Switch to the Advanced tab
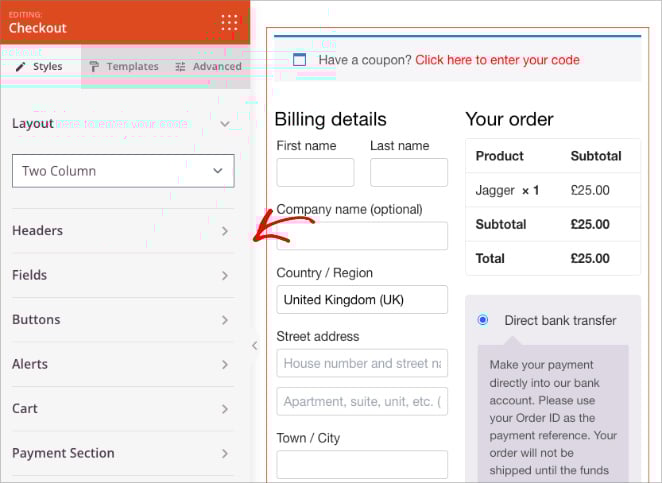The height and width of the screenshot is (483, 662). coord(209,67)
